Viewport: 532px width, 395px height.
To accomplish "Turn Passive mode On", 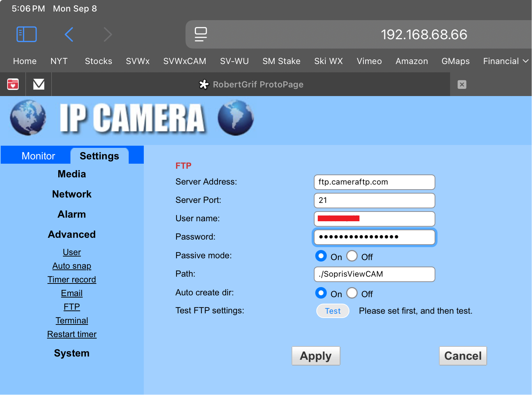I will tap(321, 256).
